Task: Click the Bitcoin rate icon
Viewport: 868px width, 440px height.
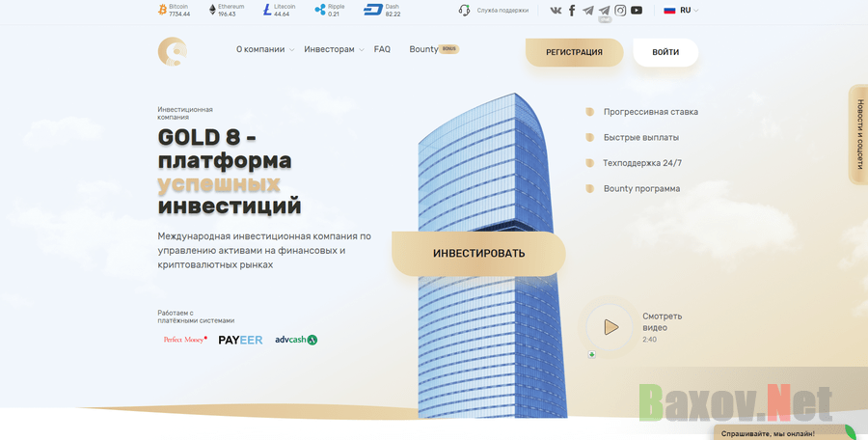Action: click(x=162, y=10)
